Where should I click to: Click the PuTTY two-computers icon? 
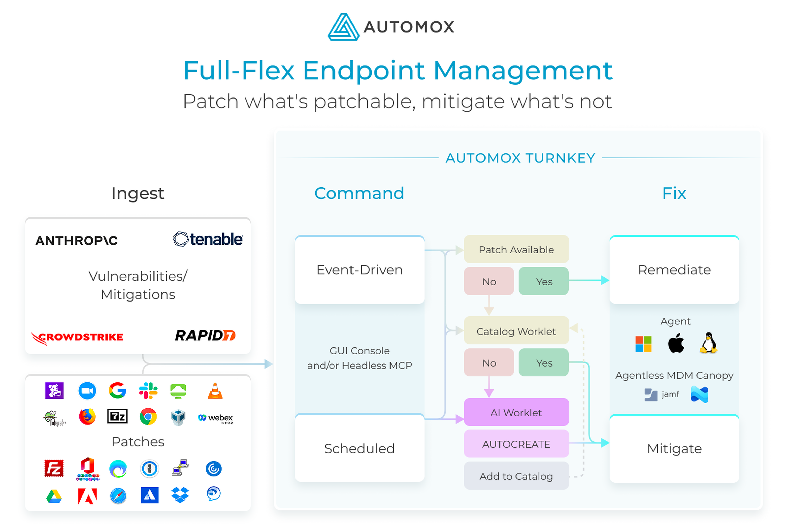coord(180,468)
